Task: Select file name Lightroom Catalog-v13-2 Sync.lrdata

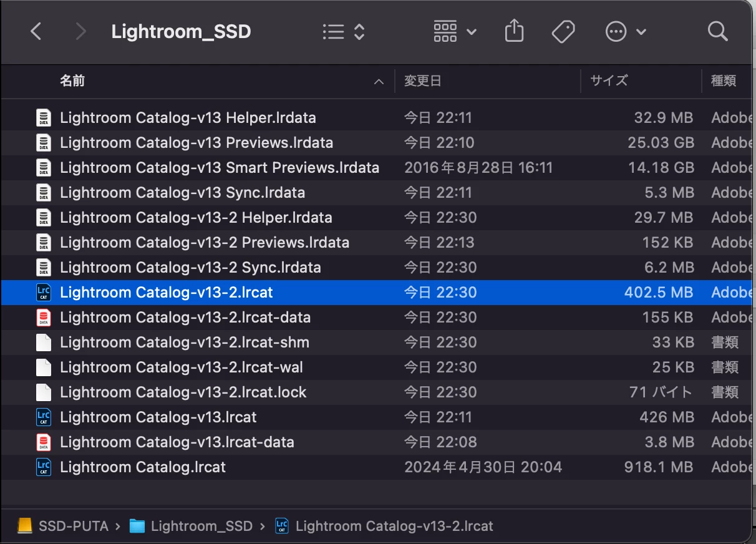Action: (190, 268)
